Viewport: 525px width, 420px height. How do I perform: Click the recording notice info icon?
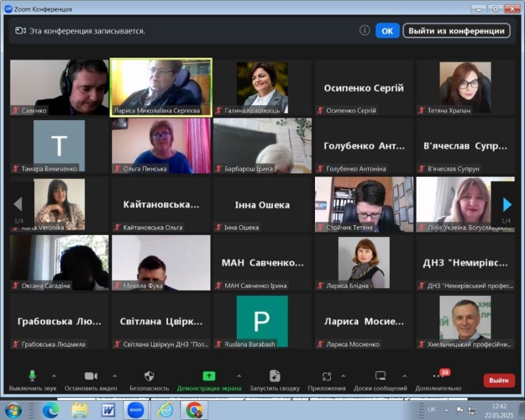tap(365, 30)
